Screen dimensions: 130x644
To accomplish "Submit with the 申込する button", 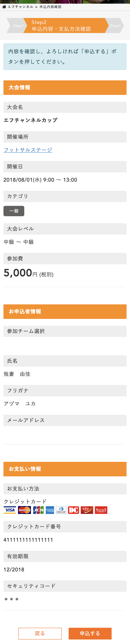I will coord(90,633).
